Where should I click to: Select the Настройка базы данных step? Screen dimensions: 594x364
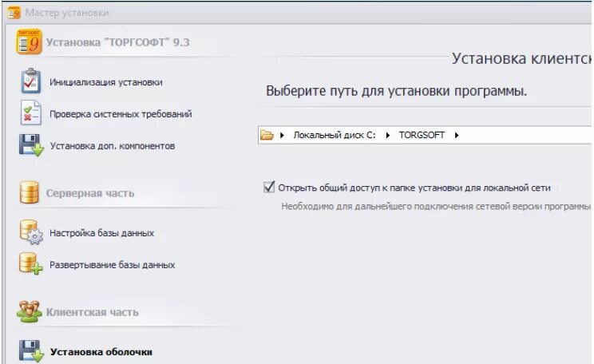point(102,233)
